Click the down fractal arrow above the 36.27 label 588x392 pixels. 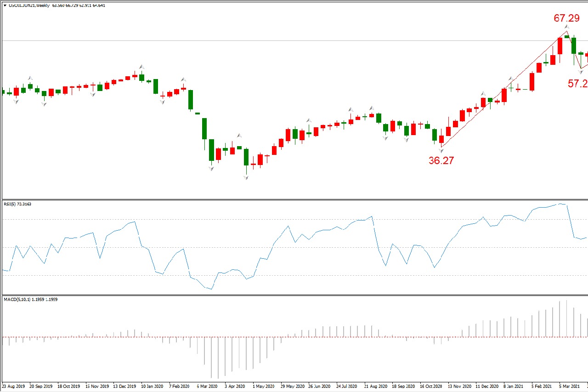[x=441, y=150]
